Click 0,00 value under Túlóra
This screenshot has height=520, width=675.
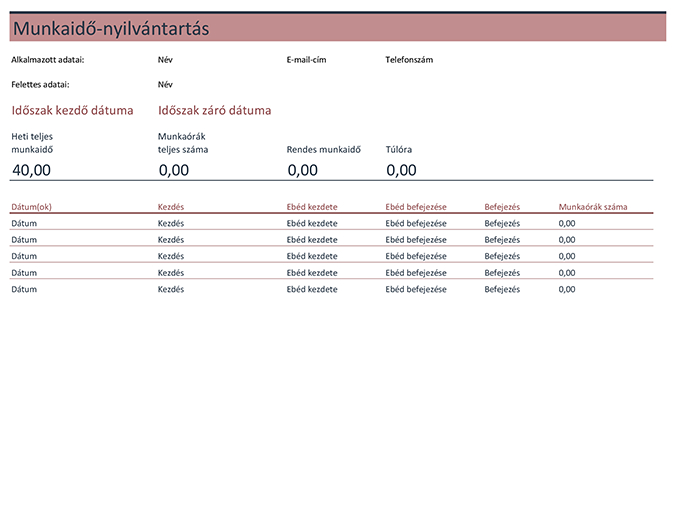pyautogui.click(x=401, y=170)
